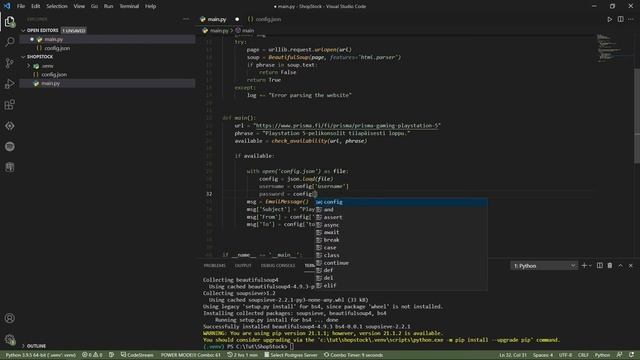Select config.json in Open Editors list

(107, 48)
